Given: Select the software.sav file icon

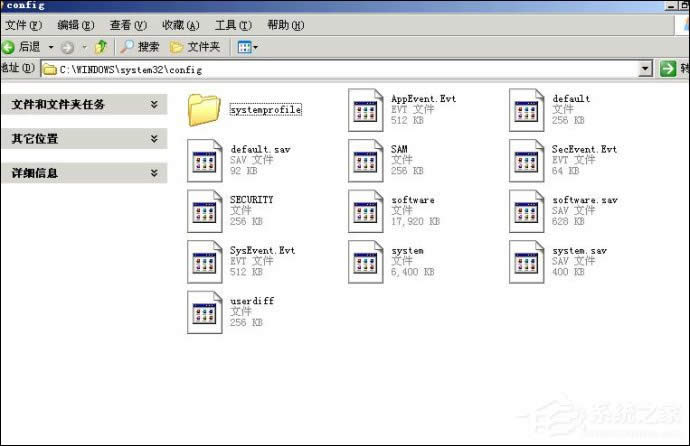Looking at the screenshot, I should coord(526,211).
